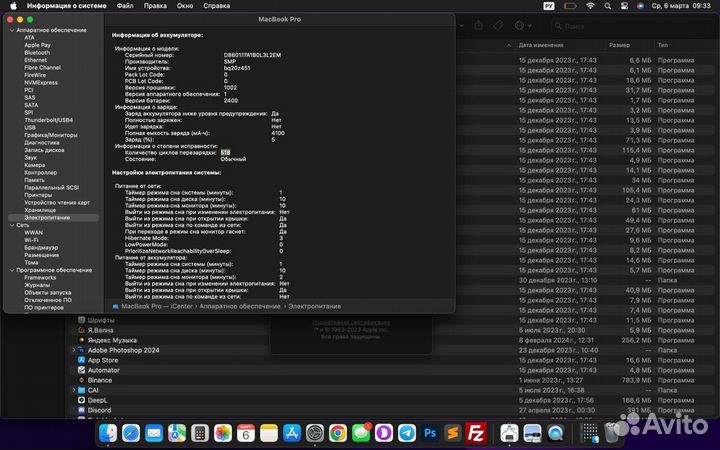Open the Trash in the Dock
Image resolution: width=720 pixels, height=450 pixels.
click(x=612, y=433)
